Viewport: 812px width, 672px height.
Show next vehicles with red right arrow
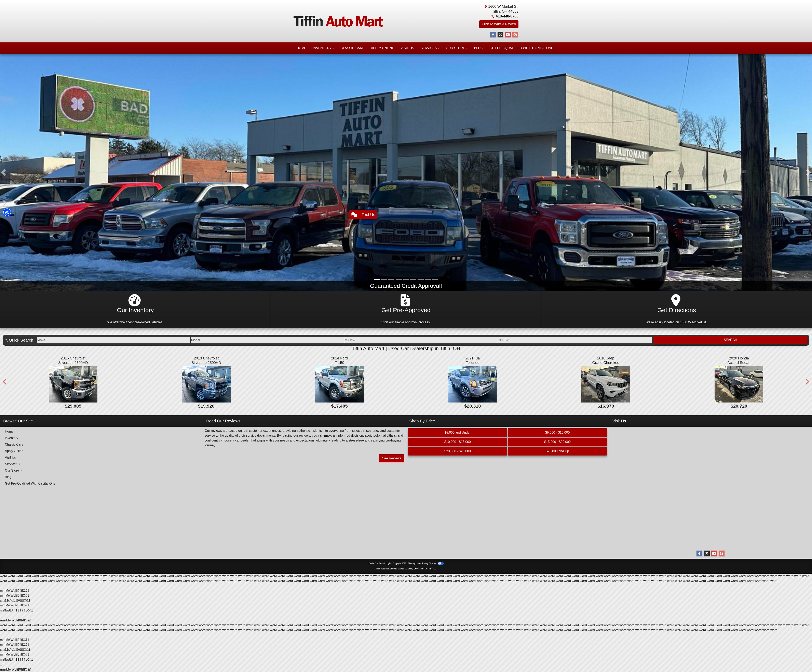(x=807, y=382)
